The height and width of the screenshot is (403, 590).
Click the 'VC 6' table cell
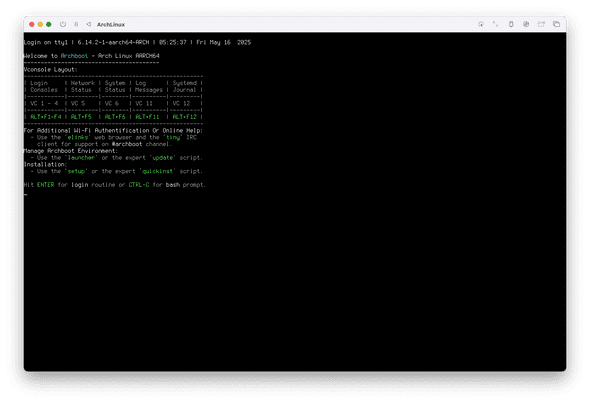[x=112, y=103]
